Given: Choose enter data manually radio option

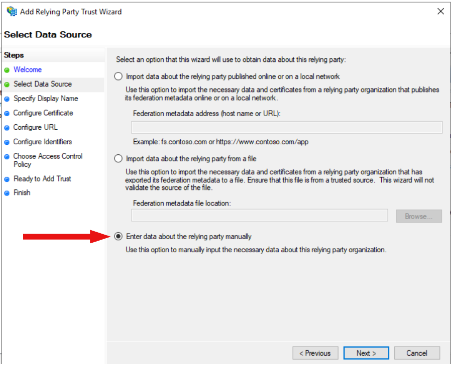Looking at the screenshot, I should pyautogui.click(x=118, y=236).
